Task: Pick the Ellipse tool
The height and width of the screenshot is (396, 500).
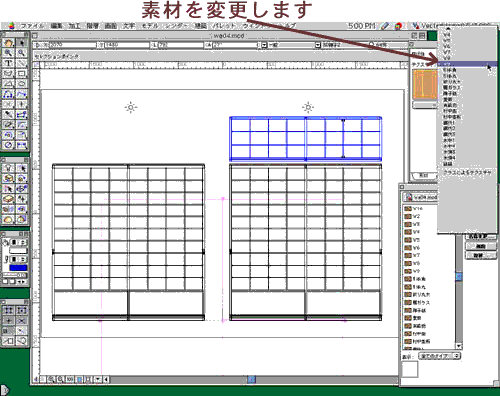Action: click(21, 84)
